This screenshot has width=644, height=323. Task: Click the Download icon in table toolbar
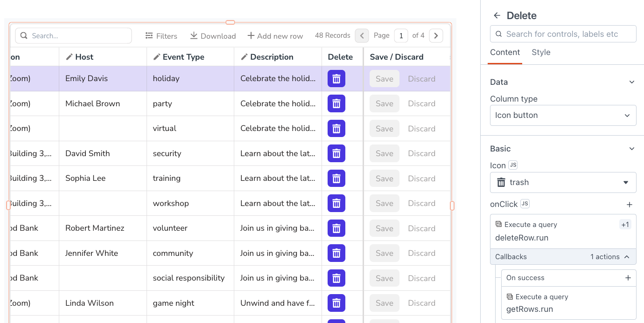click(x=193, y=36)
